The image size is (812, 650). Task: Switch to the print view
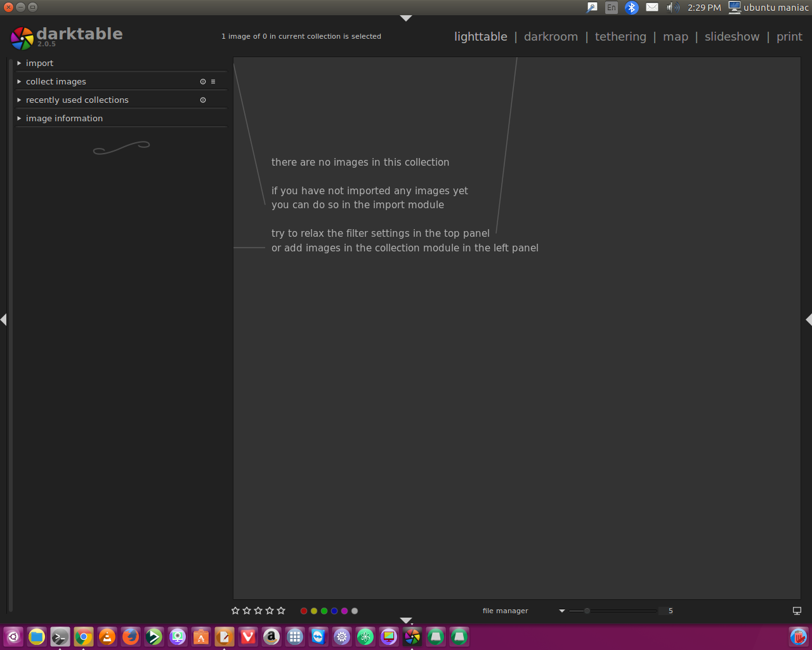pos(789,37)
